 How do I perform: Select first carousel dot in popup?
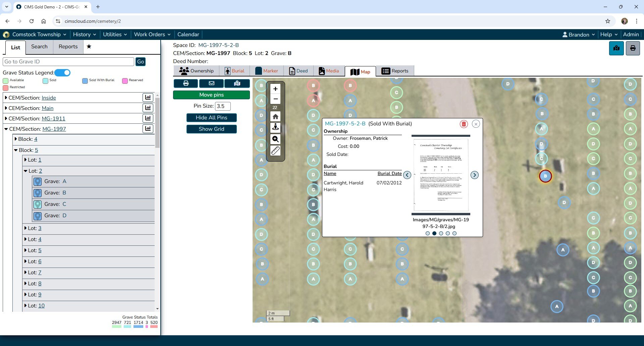pos(427,233)
